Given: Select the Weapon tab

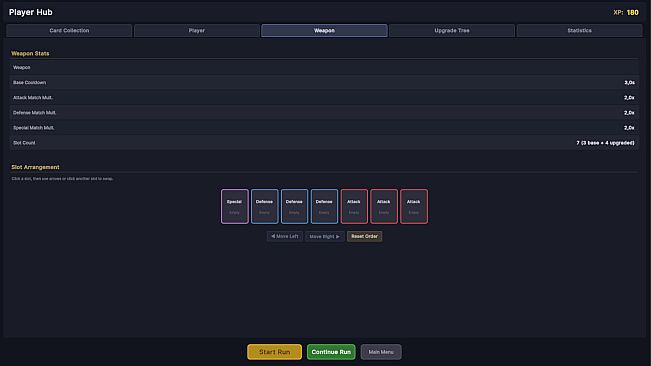Looking at the screenshot, I should 324,30.
